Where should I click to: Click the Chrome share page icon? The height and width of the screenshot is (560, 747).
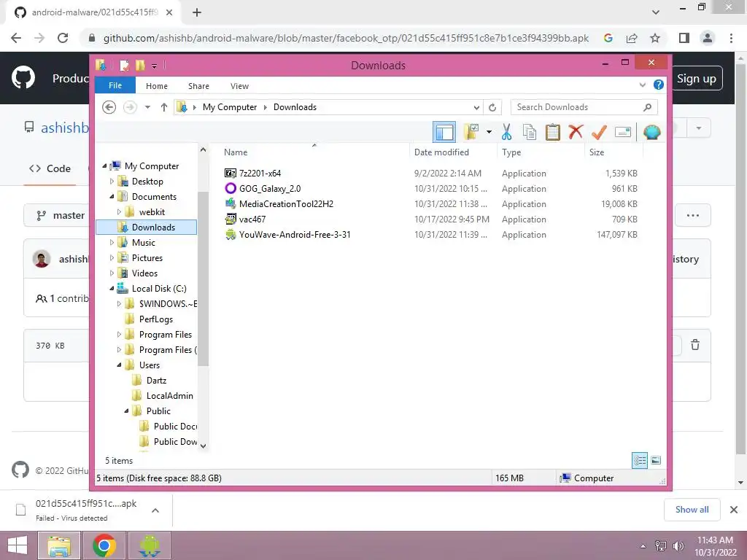pyautogui.click(x=632, y=38)
